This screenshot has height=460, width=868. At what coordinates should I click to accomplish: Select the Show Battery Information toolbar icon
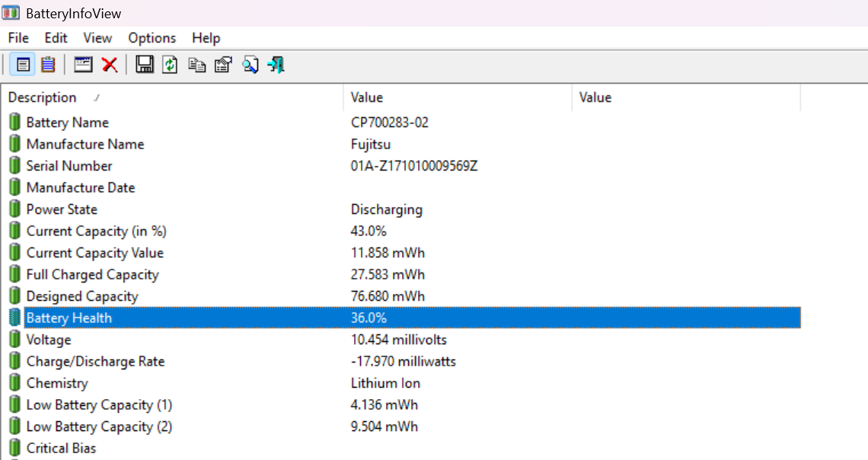click(x=23, y=65)
